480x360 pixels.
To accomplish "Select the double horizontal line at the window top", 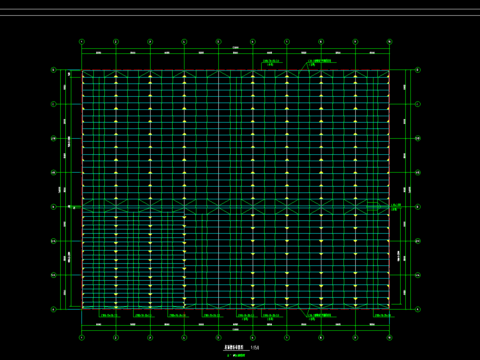I will point(240,11).
